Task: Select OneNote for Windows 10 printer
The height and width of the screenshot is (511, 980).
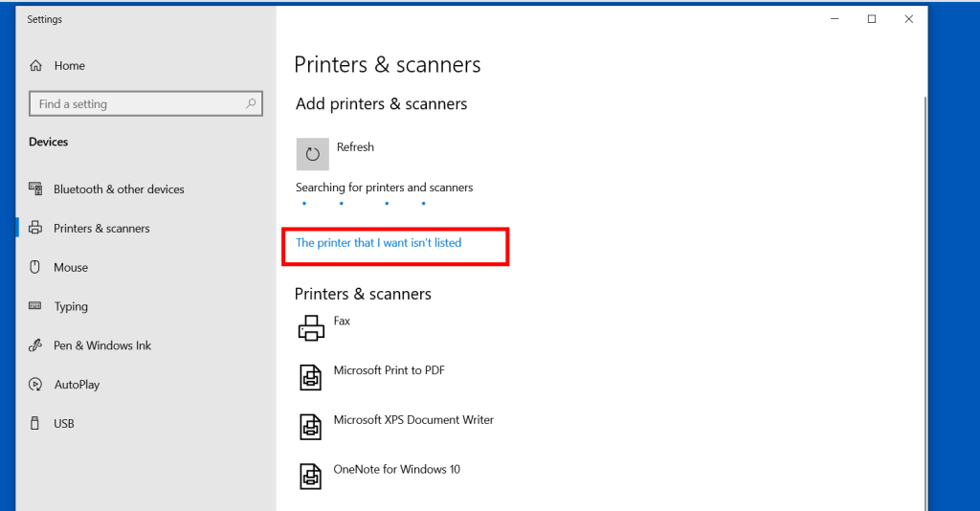Action: click(396, 470)
